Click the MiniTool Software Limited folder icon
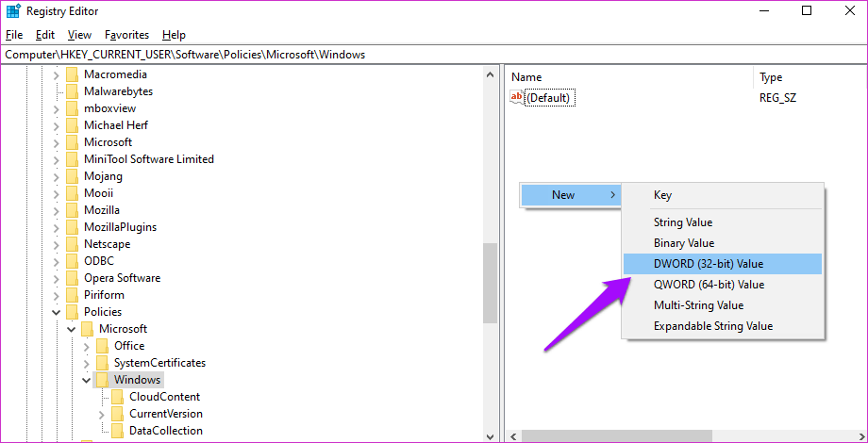 72,159
